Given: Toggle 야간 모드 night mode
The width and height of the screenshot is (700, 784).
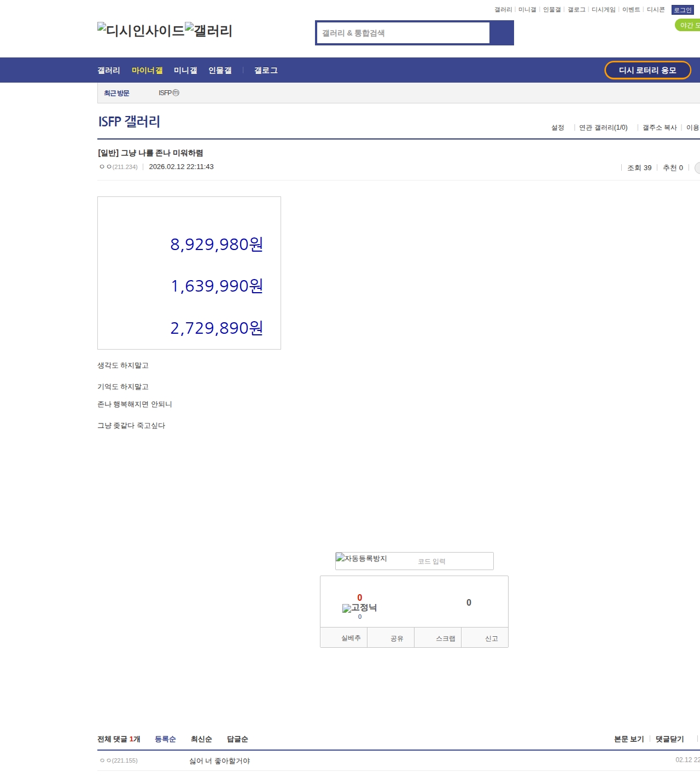Looking at the screenshot, I should pos(688,25).
